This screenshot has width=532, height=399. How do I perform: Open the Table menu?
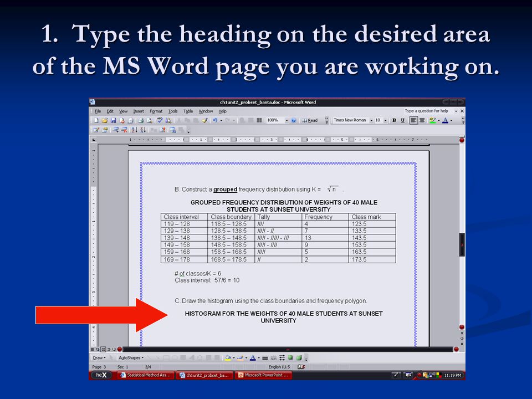click(x=188, y=111)
